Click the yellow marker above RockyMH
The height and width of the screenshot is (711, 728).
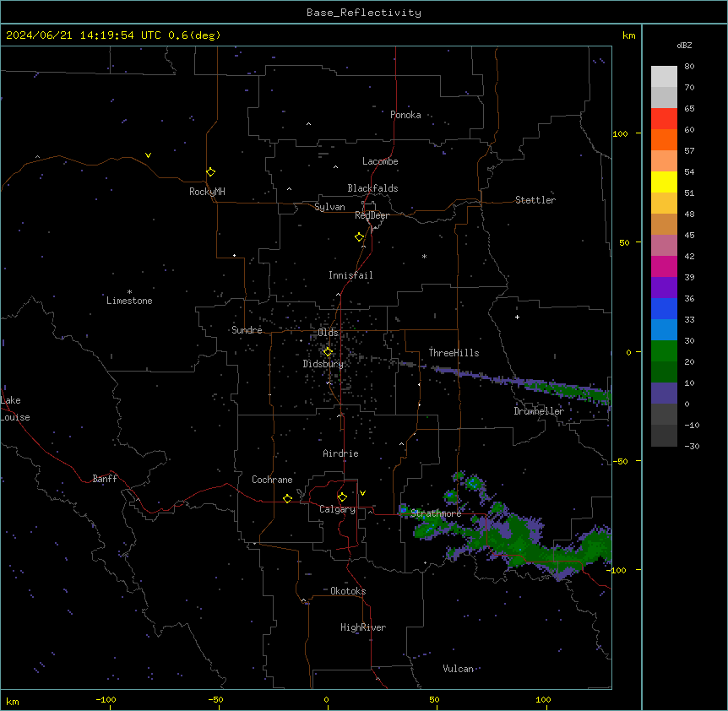tap(210, 171)
